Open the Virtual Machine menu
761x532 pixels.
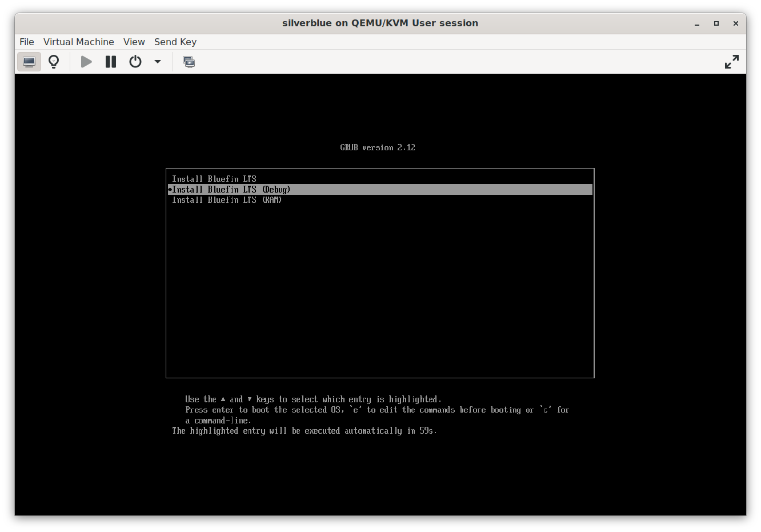[x=79, y=42]
